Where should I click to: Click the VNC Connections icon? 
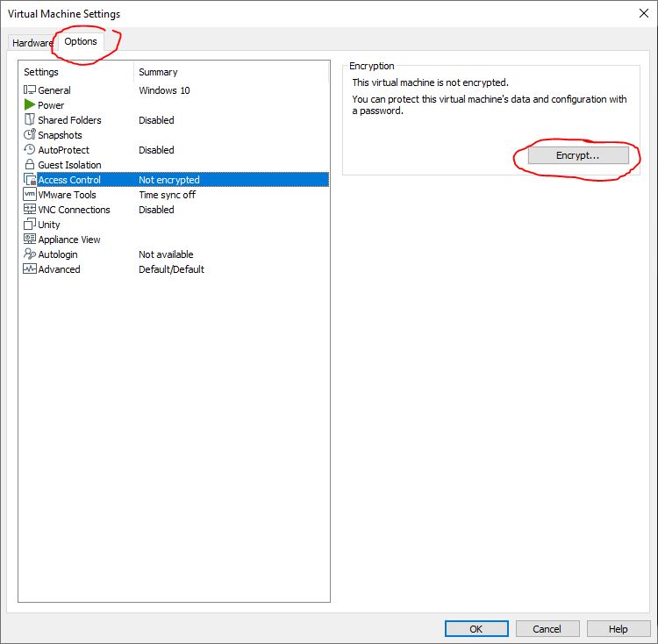tap(29, 209)
